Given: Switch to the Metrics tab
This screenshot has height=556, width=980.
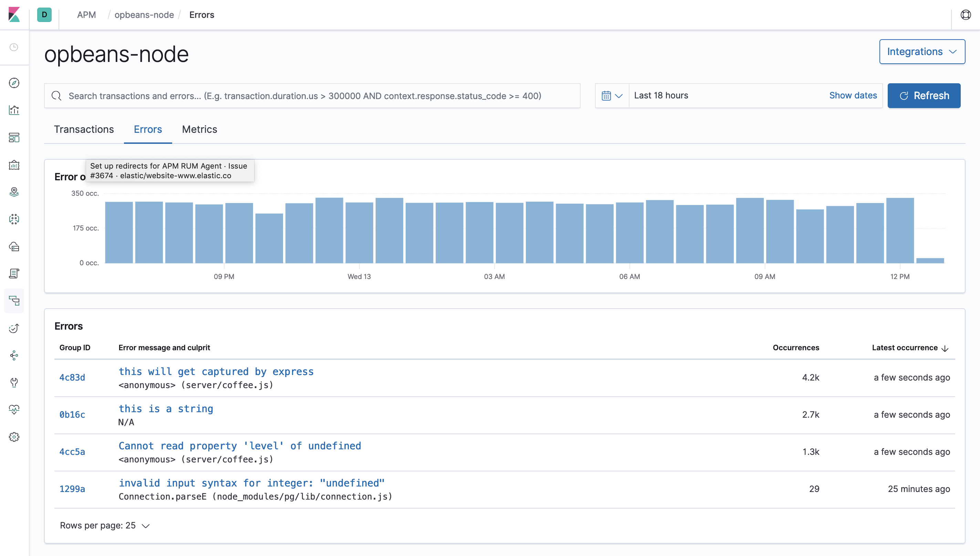Looking at the screenshot, I should tap(199, 129).
